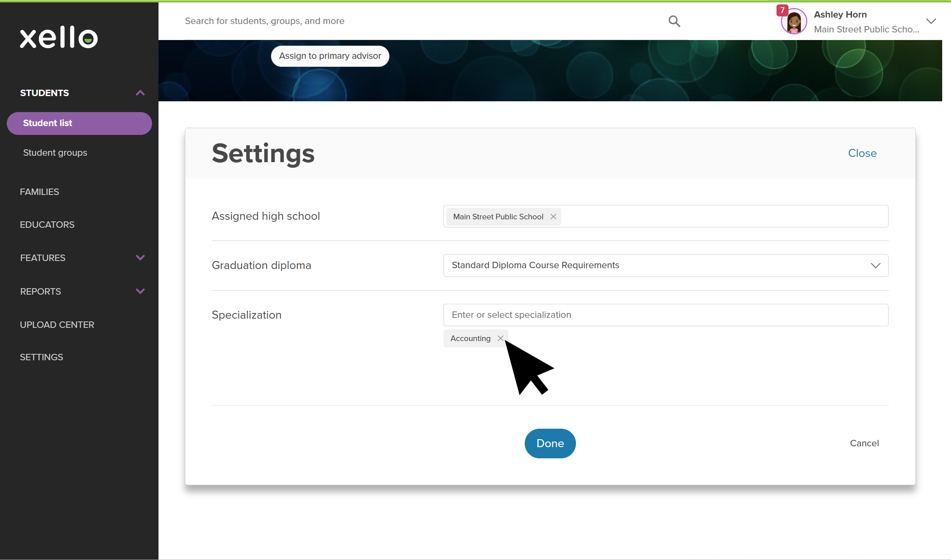The height and width of the screenshot is (560, 951).
Task: Focus the specialization input field
Action: 666,315
